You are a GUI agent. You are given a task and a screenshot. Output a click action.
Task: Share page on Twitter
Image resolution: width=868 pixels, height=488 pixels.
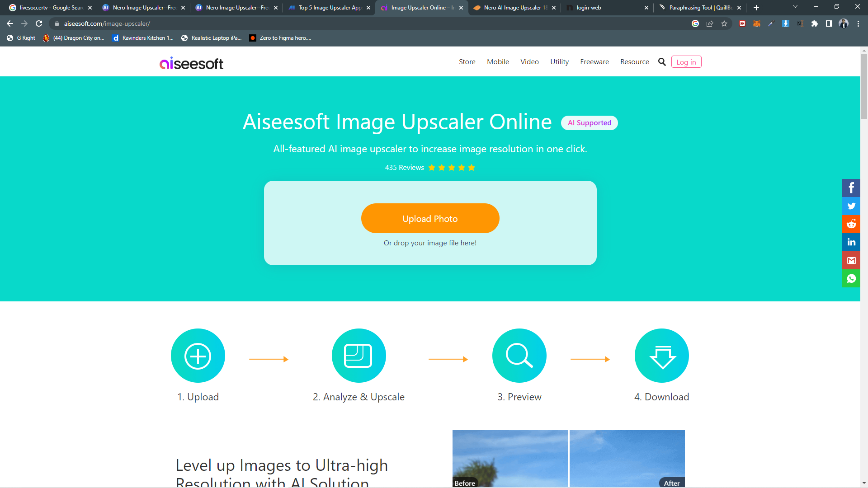[x=851, y=206]
